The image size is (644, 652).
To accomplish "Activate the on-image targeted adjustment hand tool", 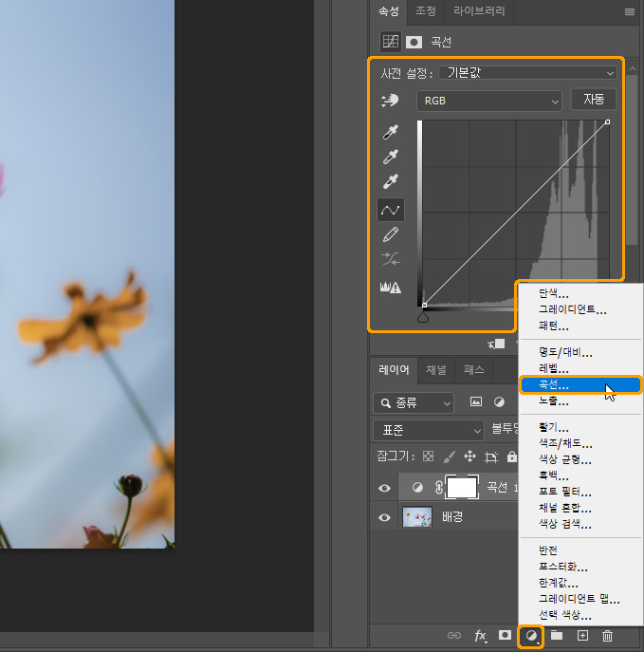I will click(x=390, y=101).
